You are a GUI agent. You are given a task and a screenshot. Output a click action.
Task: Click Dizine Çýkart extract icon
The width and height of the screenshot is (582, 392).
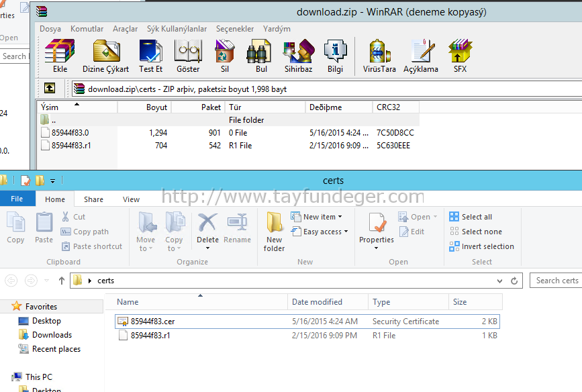pyautogui.click(x=106, y=56)
